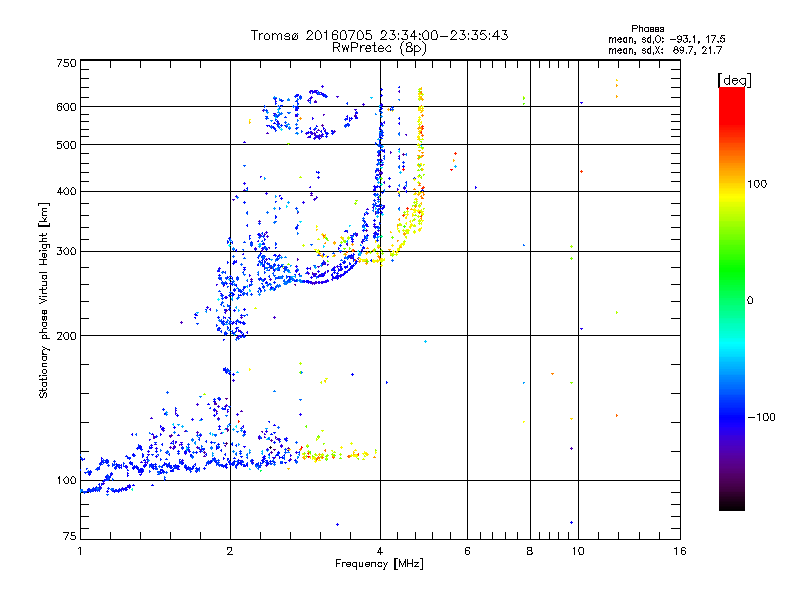
Task: Click the '[deg]' colorbar unit label
Action: (734, 80)
